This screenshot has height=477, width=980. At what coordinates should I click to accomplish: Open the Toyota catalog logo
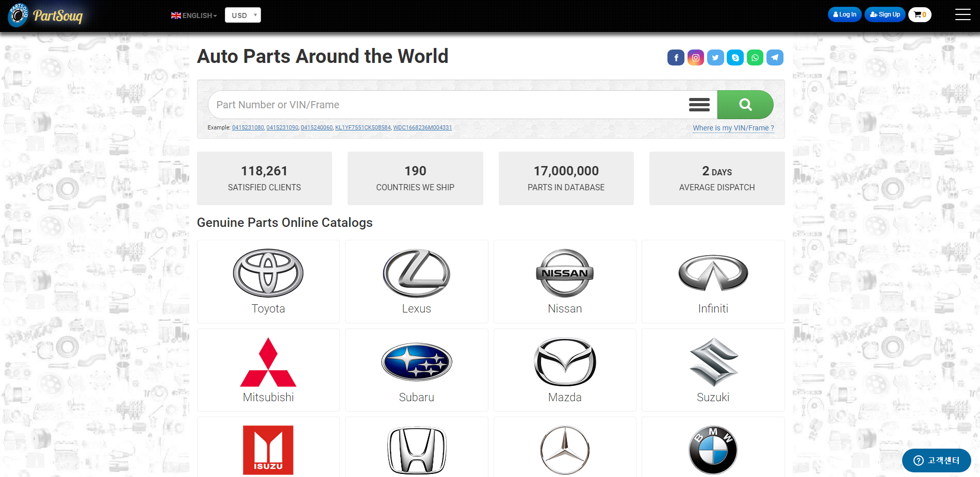(x=268, y=273)
